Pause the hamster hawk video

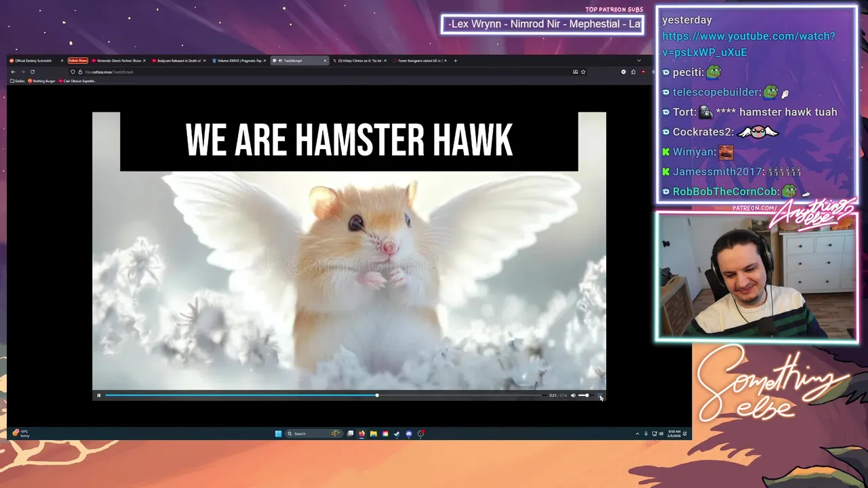point(98,395)
